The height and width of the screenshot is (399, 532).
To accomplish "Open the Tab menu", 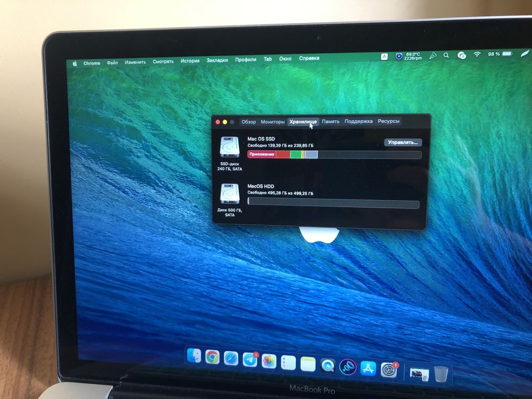I will [x=268, y=59].
